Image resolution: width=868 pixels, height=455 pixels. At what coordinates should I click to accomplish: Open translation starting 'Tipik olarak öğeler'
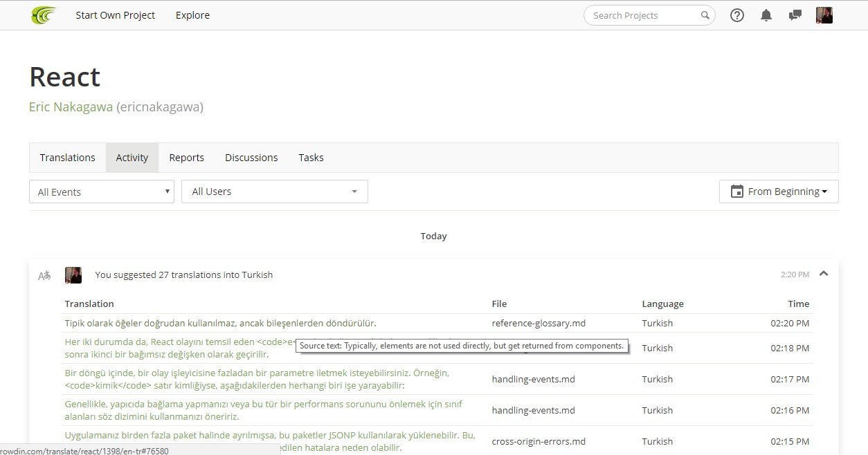(x=221, y=323)
